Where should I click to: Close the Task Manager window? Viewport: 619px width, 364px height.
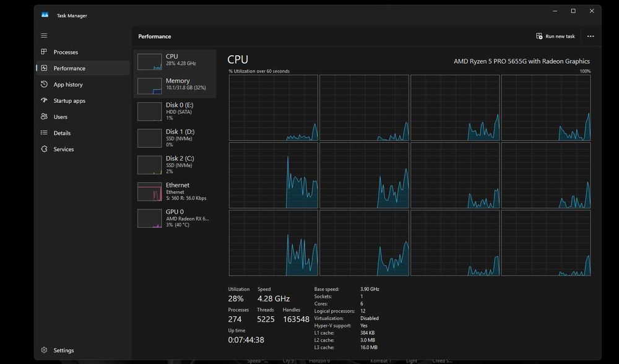coord(592,11)
